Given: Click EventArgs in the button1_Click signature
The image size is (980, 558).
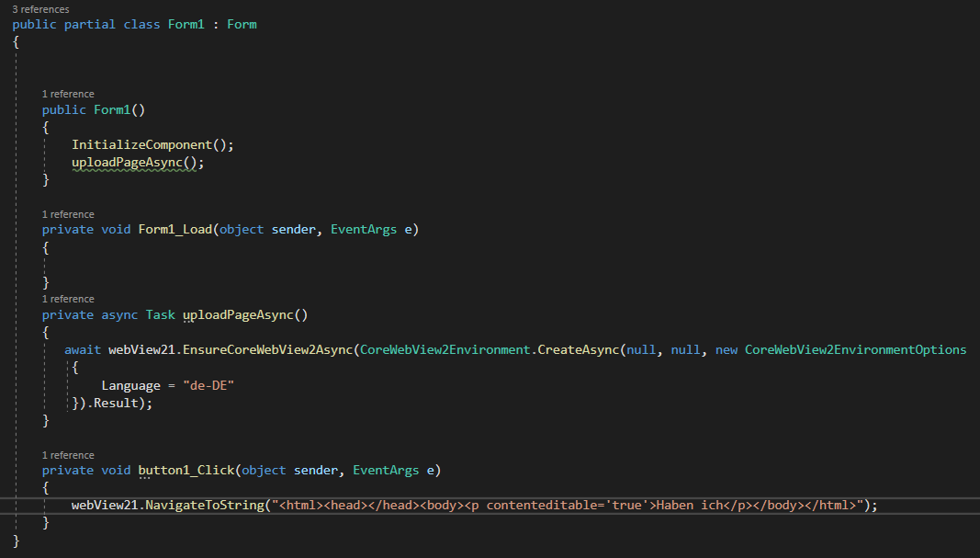Looking at the screenshot, I should click(x=386, y=471).
